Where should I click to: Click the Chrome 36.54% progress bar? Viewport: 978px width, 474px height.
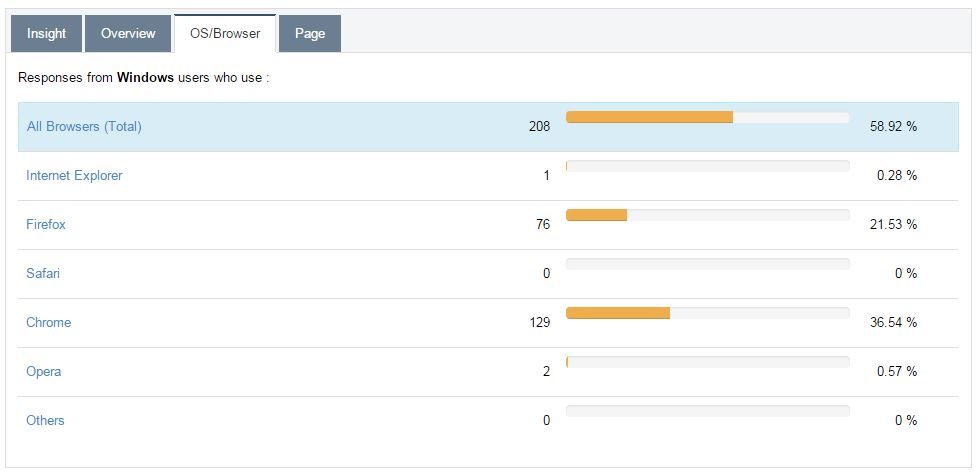[x=707, y=313]
